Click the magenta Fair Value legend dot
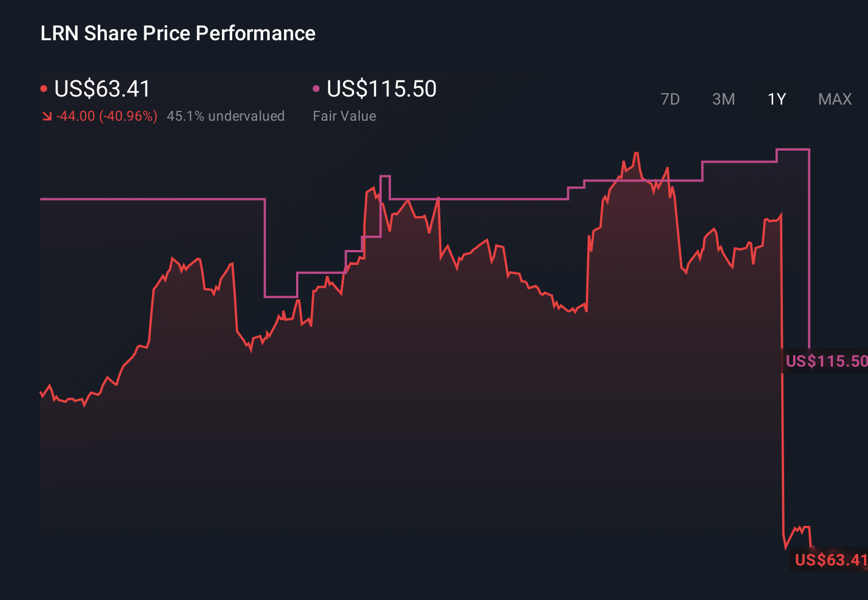868x600 pixels. pyautogui.click(x=316, y=87)
